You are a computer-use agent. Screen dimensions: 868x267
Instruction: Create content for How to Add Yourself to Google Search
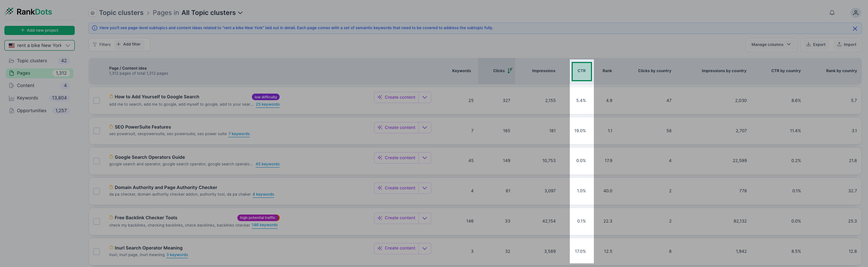(396, 97)
